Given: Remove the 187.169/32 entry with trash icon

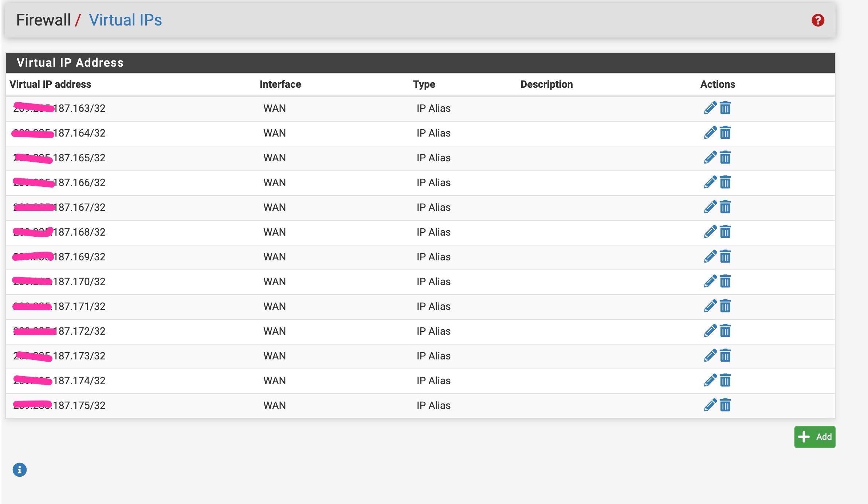Looking at the screenshot, I should click(x=725, y=257).
